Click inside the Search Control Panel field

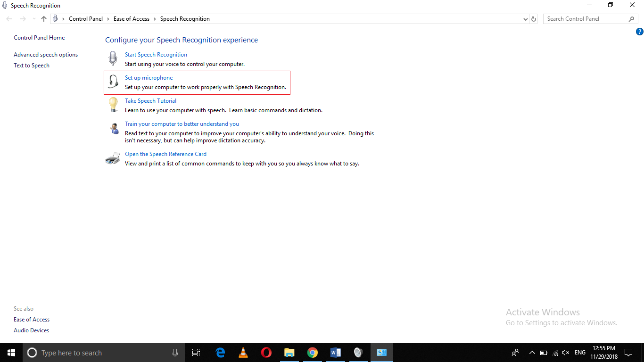click(585, 18)
